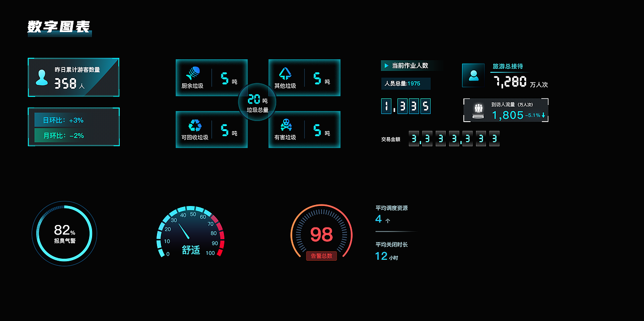
Task: Click the 昨日累计游客数量 label
Action: 77,70
